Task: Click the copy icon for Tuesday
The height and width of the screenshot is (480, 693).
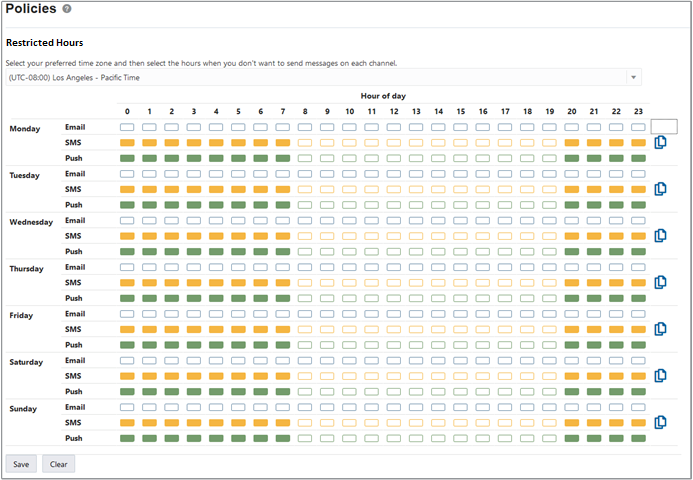Action: 660,189
